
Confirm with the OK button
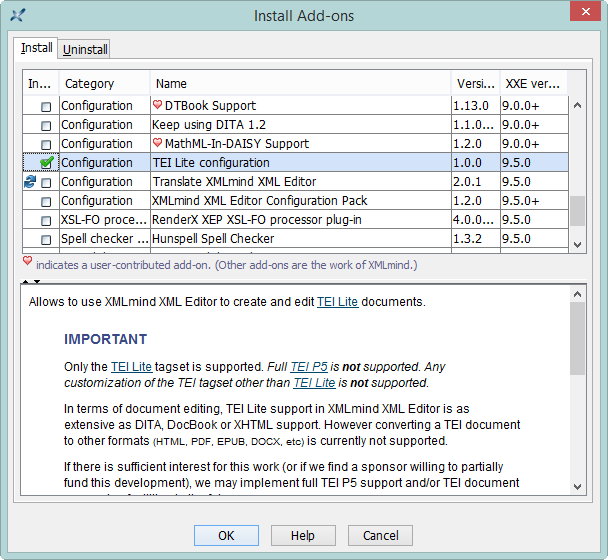pyautogui.click(x=226, y=536)
